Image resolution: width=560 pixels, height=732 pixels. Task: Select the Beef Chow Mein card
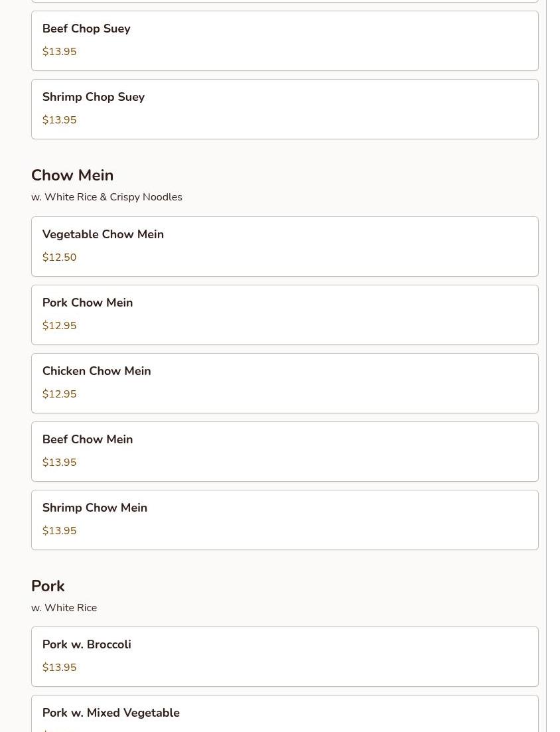click(285, 451)
